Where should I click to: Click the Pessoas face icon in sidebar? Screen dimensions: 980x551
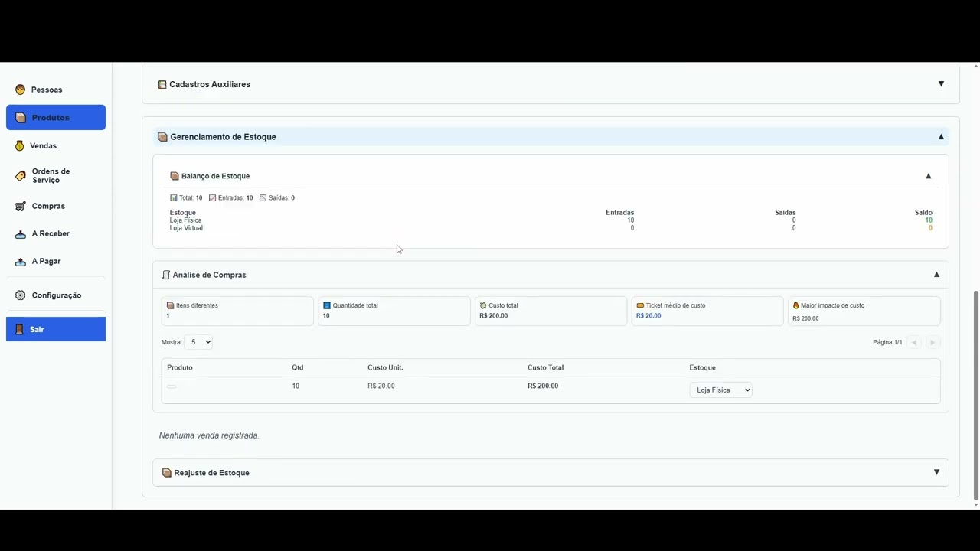[x=21, y=90]
